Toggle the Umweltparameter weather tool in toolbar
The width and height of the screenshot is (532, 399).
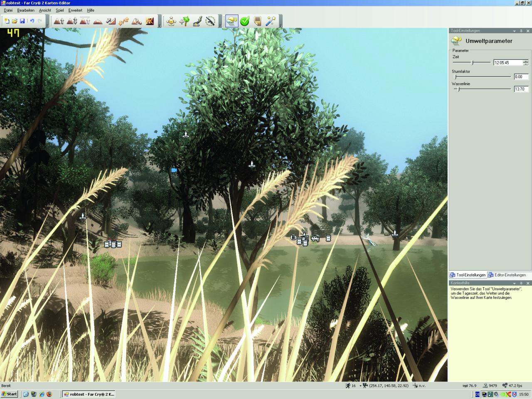[x=232, y=21]
